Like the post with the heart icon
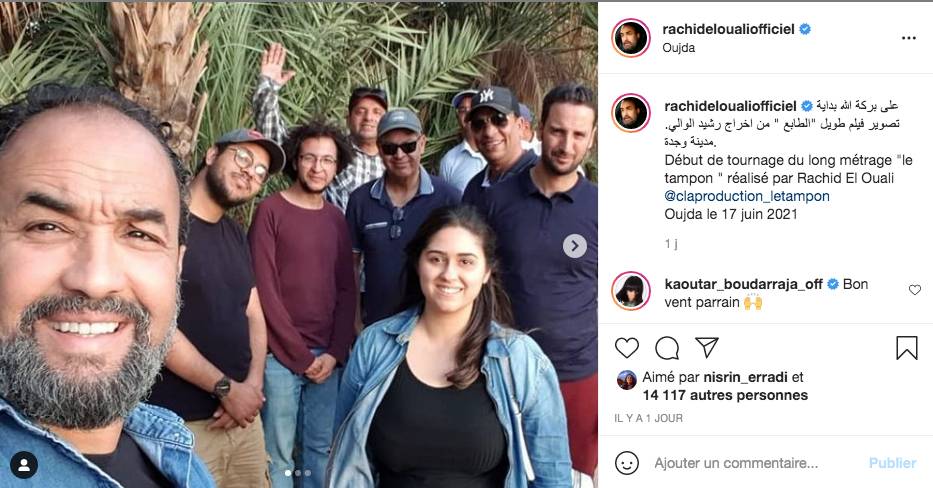This screenshot has height=488, width=933. click(627, 348)
